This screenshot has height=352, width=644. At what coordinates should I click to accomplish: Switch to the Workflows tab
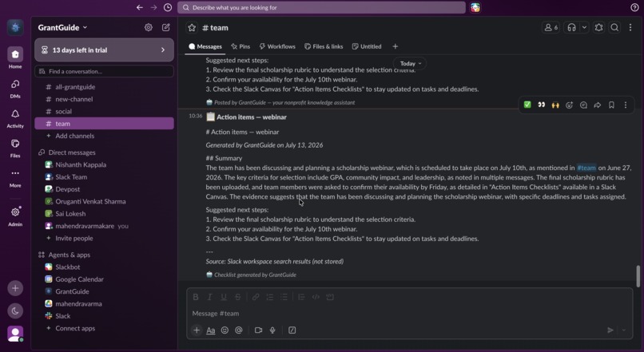pos(277,46)
